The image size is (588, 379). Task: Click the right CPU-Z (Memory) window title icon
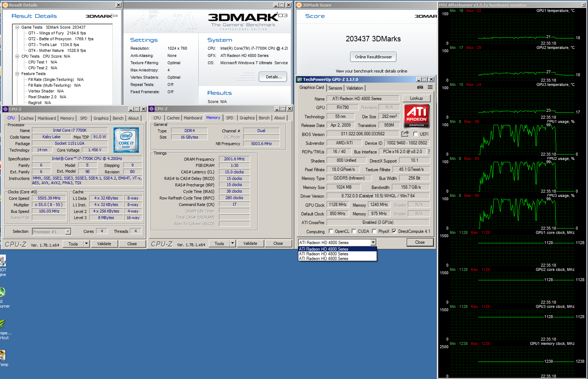coord(152,109)
